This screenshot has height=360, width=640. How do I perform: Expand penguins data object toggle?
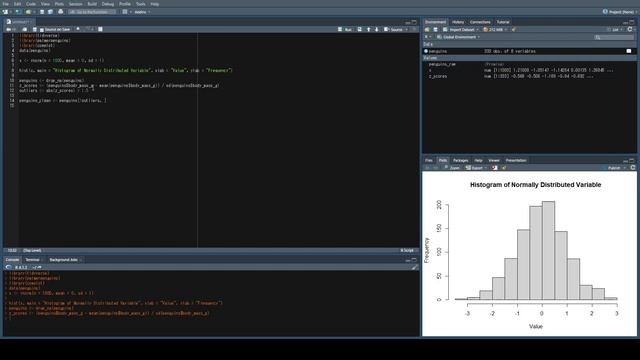(426, 51)
